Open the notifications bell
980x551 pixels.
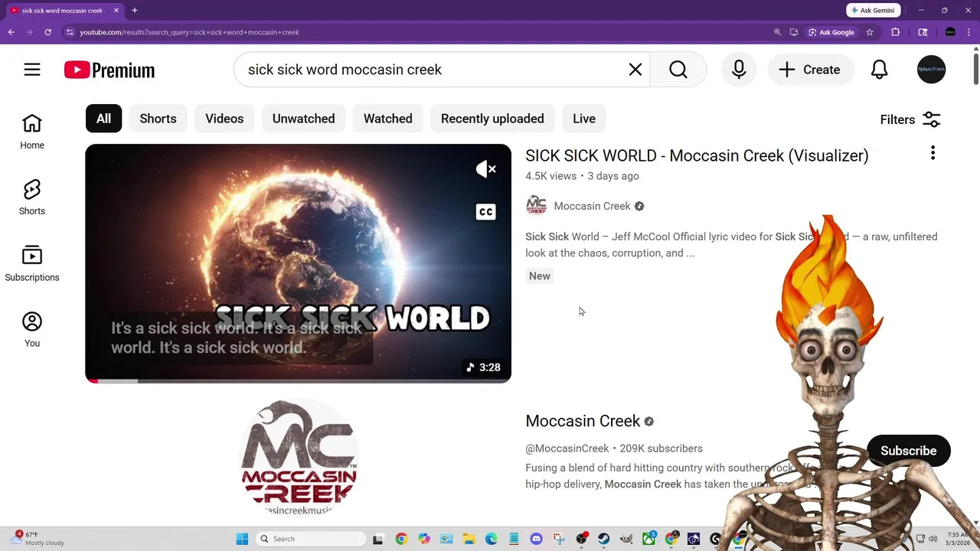click(880, 70)
